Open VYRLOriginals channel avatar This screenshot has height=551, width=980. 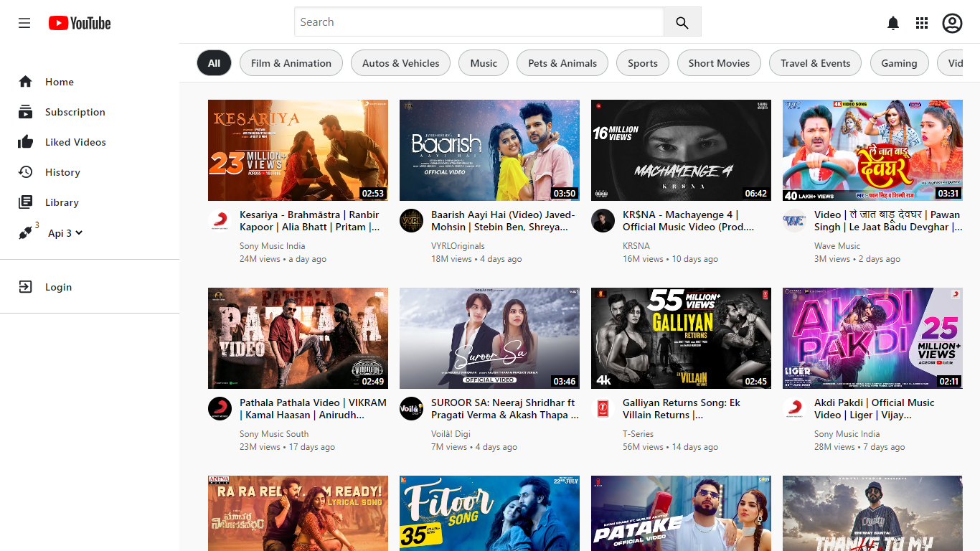(x=411, y=221)
